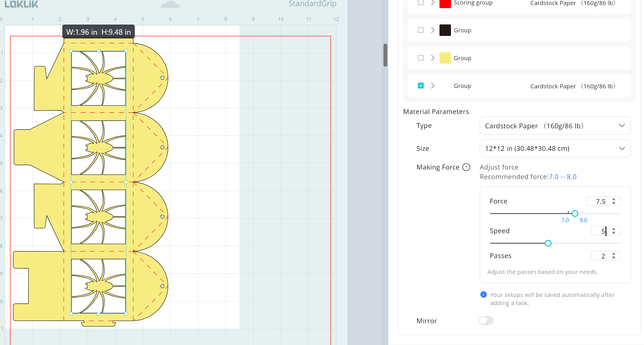Click the Force slider handle
644x345 pixels.
click(x=575, y=214)
